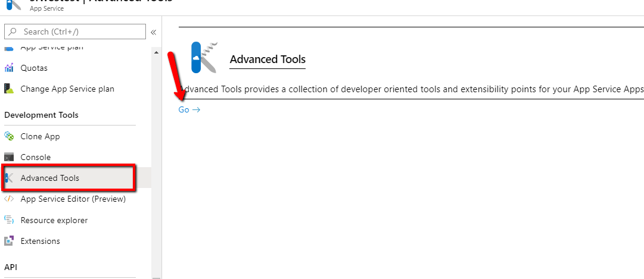The height and width of the screenshot is (279, 644).
Task: Click the Resource explorer icon
Action: pos(9,220)
